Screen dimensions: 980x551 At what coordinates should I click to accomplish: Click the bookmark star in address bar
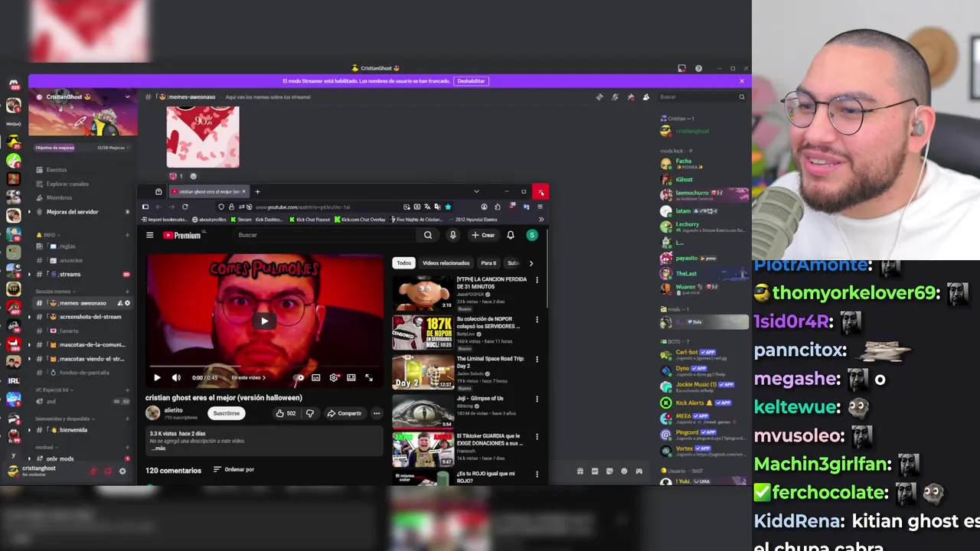[x=448, y=207]
